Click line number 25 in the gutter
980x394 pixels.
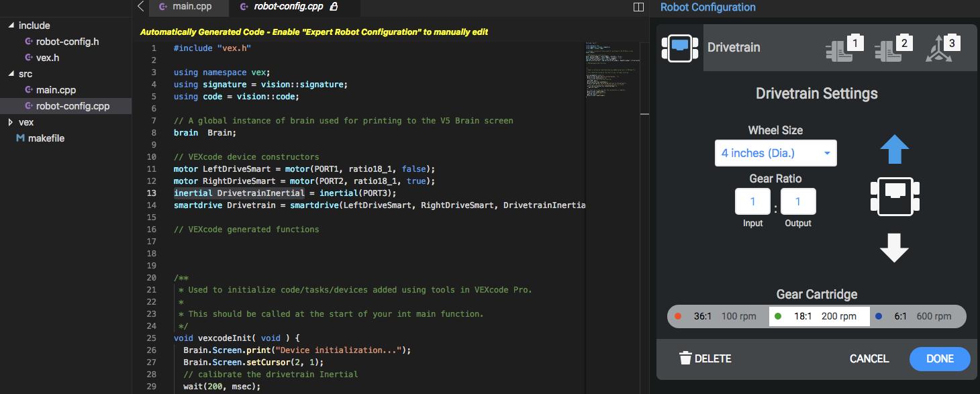[152, 338]
